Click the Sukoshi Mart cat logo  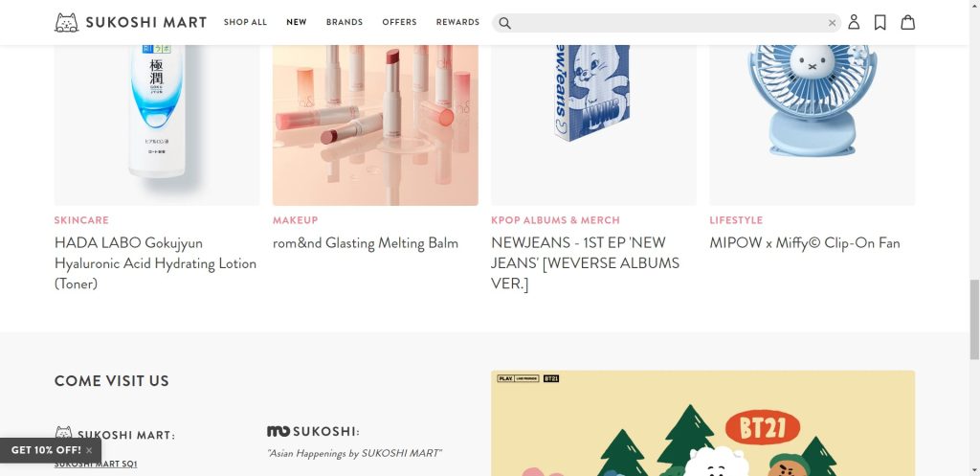(x=66, y=23)
